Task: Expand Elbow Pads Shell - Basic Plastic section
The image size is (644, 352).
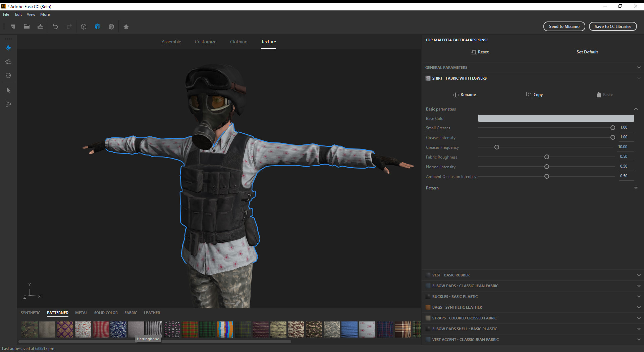Action: pos(533,329)
